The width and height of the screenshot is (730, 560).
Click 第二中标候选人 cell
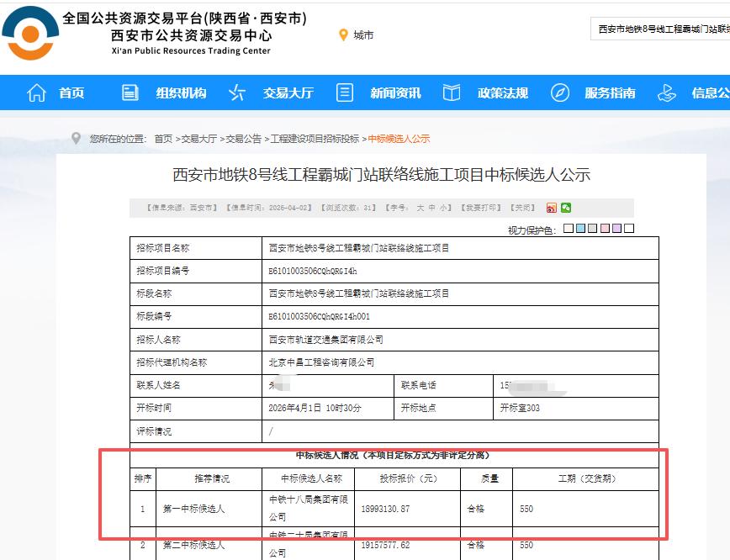pos(209,545)
